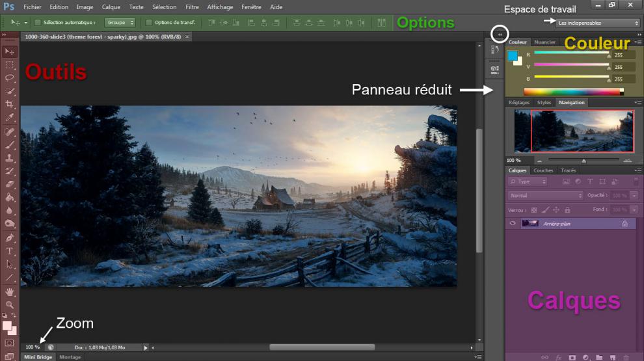The height and width of the screenshot is (361, 644).
Task: Toggle lock position
Action: click(556, 210)
